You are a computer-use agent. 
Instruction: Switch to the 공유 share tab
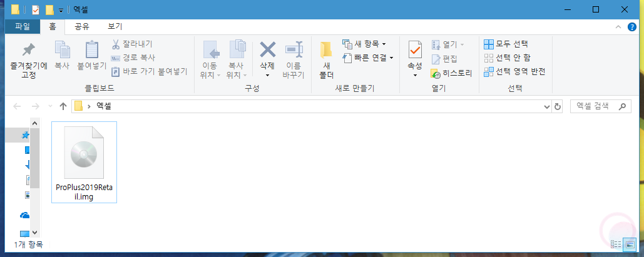click(82, 27)
